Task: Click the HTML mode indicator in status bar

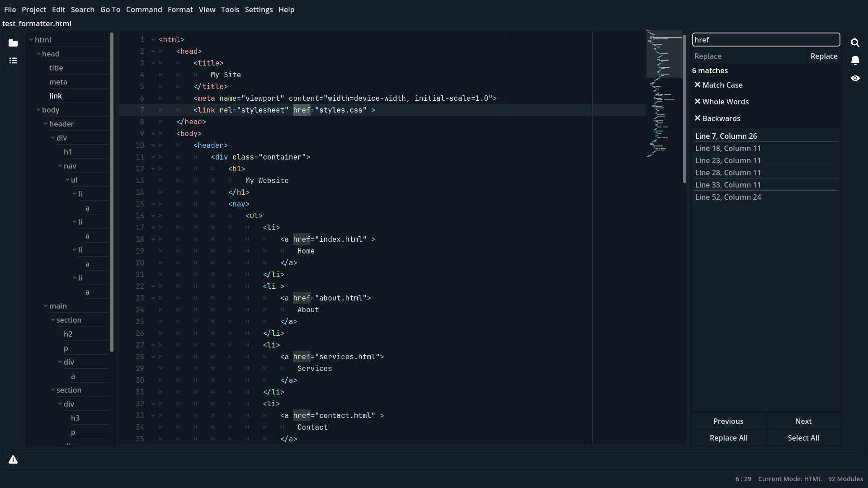Action: click(x=790, y=479)
